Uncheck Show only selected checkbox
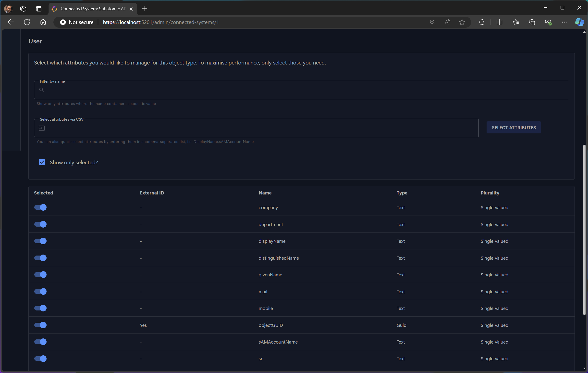 42,162
